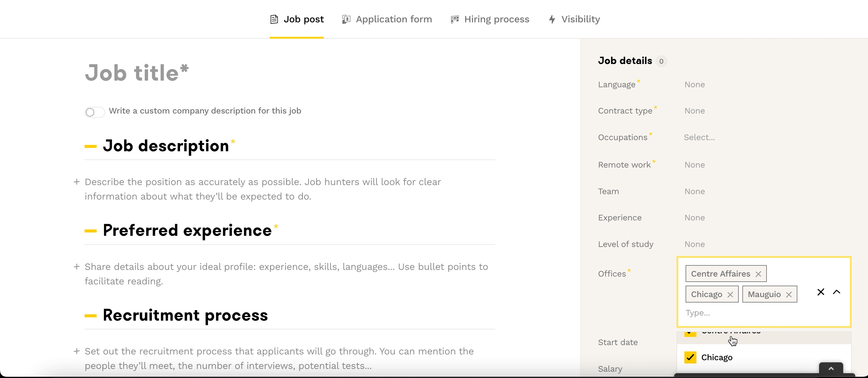Viewport: 868px width, 378px height.
Task: Open the Language dropdown
Action: tap(694, 85)
